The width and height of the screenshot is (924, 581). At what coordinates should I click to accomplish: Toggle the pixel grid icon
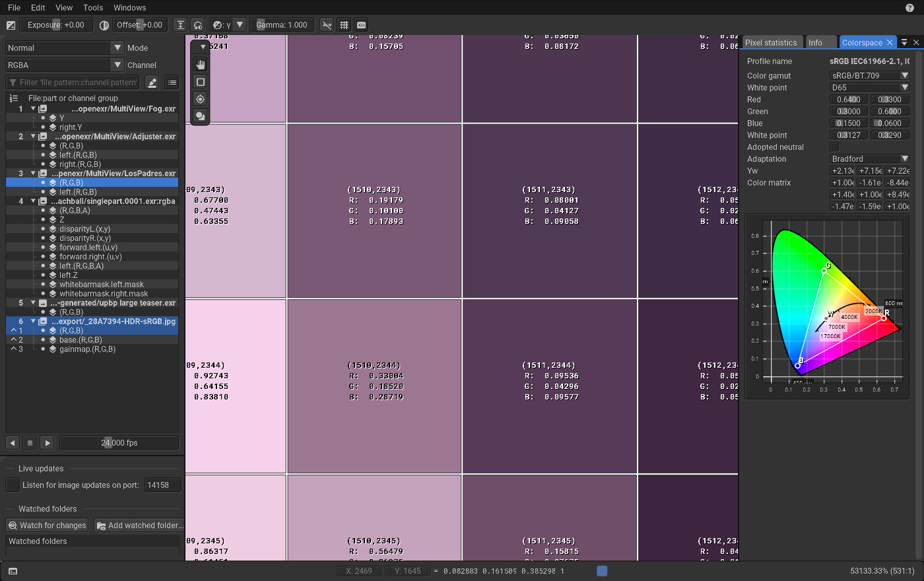(344, 25)
